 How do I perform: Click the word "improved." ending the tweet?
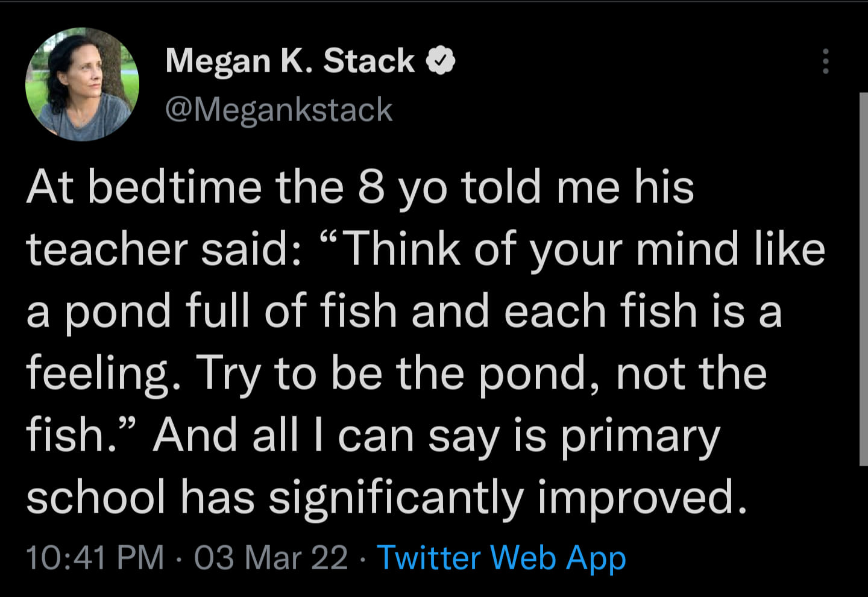(643, 498)
